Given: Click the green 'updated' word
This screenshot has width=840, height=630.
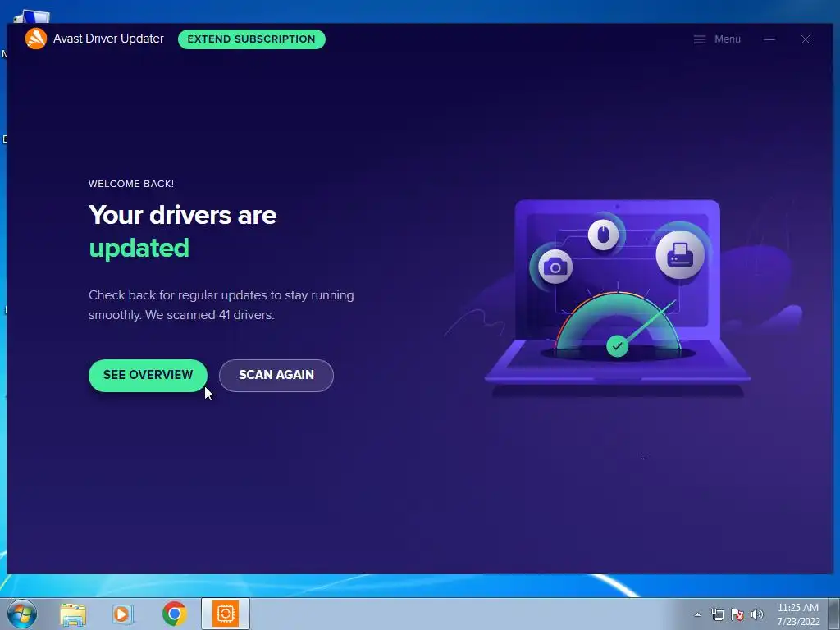Looking at the screenshot, I should [x=139, y=248].
